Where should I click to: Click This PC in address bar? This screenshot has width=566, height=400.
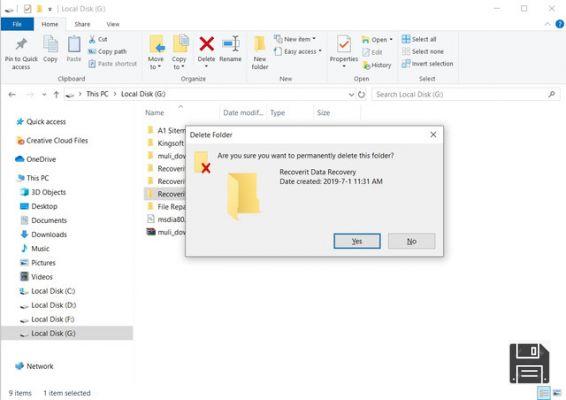[x=97, y=94]
